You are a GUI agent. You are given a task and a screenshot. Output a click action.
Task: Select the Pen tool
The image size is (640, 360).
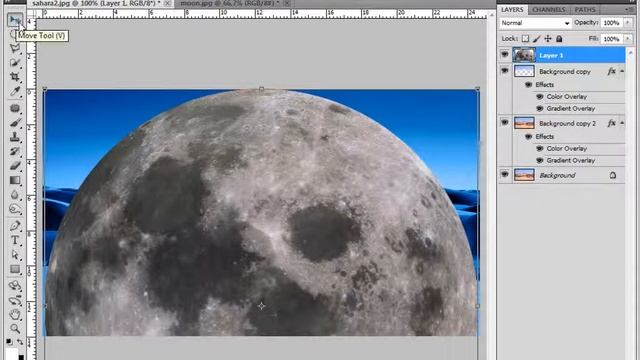point(15,226)
